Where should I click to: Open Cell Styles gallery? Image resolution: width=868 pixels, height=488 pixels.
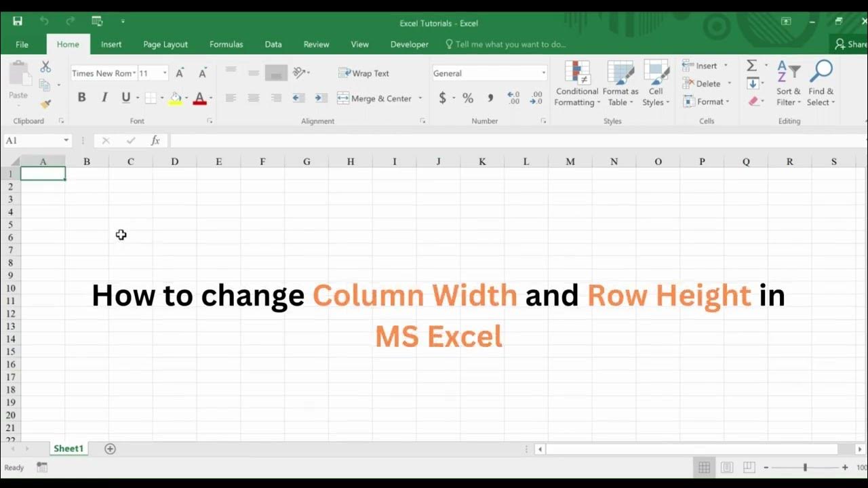(x=656, y=83)
